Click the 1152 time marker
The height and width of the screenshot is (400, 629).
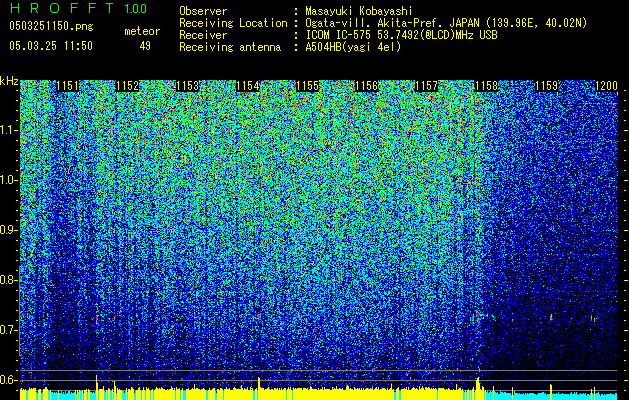(128, 86)
